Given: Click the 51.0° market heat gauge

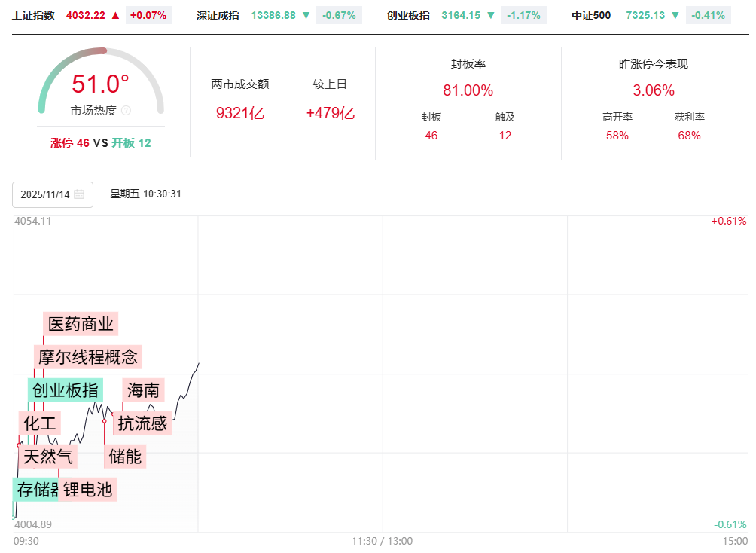Looking at the screenshot, I should pyautogui.click(x=101, y=85).
